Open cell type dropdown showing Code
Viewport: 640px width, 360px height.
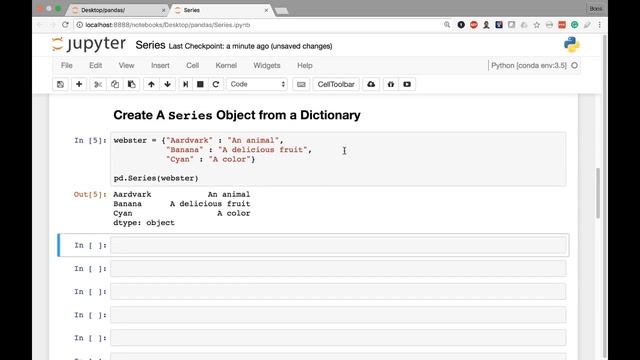tap(257, 84)
